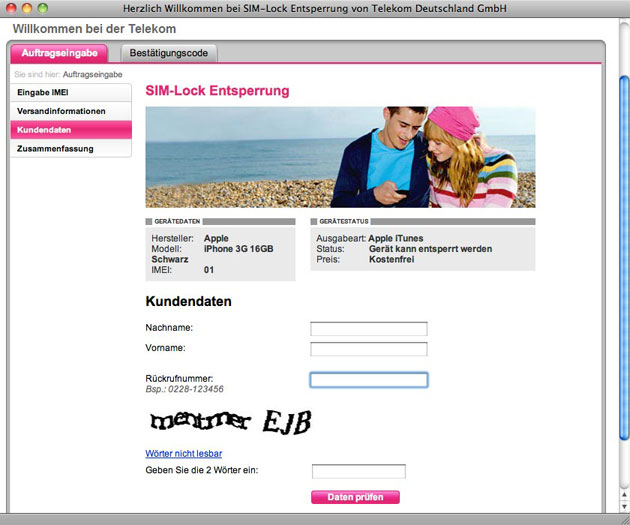The image size is (630, 525).
Task: Click the Wörter nicht lesbar link
Action: click(184, 454)
